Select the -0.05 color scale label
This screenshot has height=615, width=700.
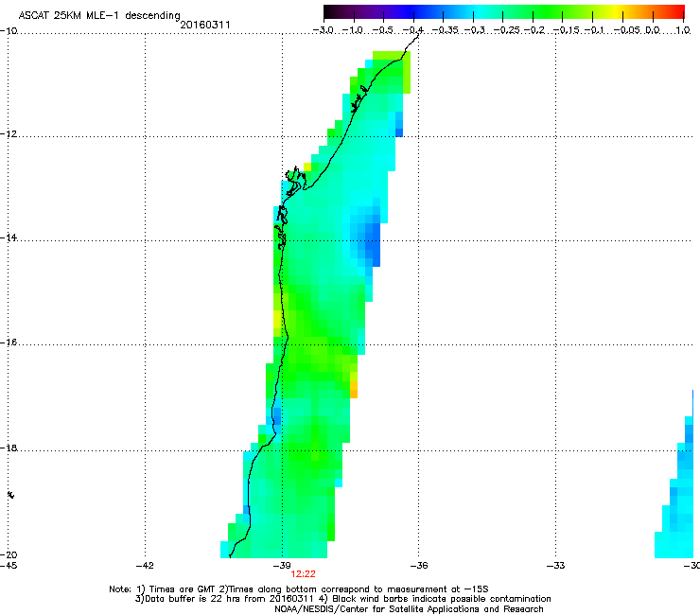(x=626, y=30)
